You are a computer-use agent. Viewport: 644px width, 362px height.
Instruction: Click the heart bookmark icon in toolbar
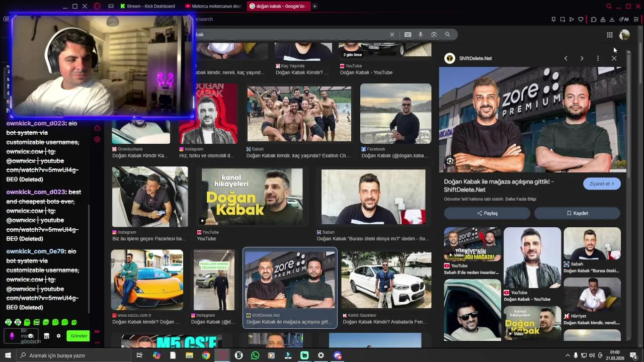(x=581, y=20)
